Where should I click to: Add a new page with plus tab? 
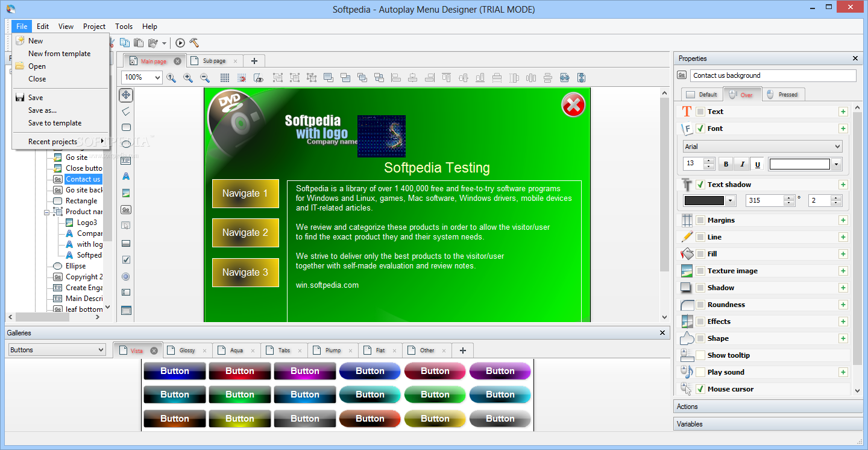[x=254, y=61]
